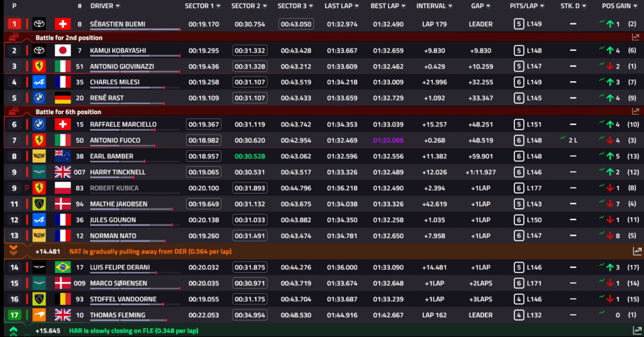Click pit stop count box in Vandoorne's row
This screenshot has width=644, height=337.
point(519,299)
